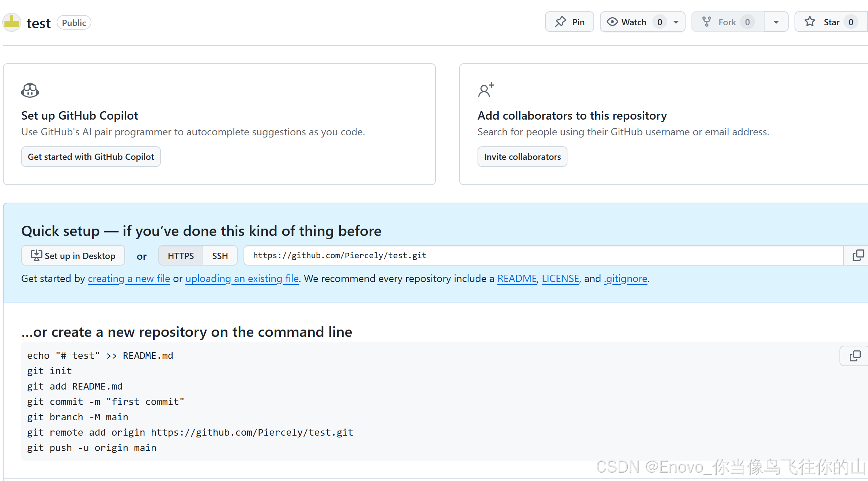Click the 'git branch -M main' line
Viewport: 868px width, 481px height.
tap(78, 417)
